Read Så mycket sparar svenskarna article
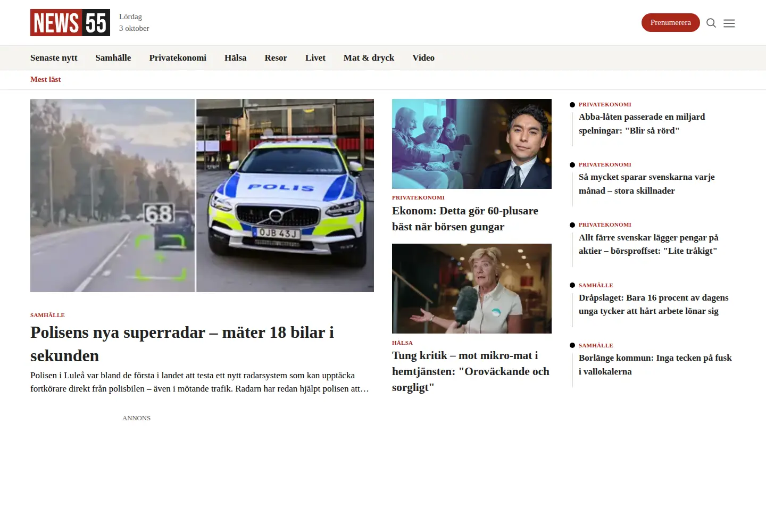The image size is (766, 532). [647, 184]
